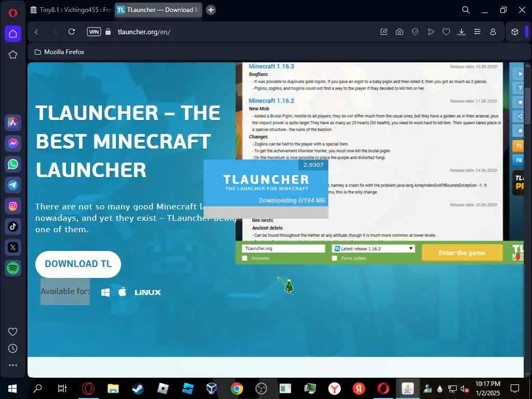Screen dimensions: 532x399
Task: Open a new tab with plus button
Action: point(211,10)
